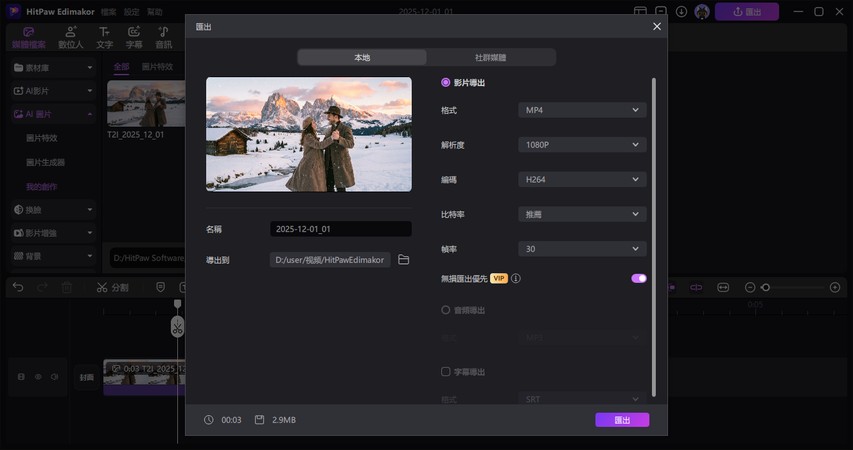This screenshot has height=450, width=853.
Task: Expand the 編碼 H264 dropdown
Action: pyautogui.click(x=582, y=180)
